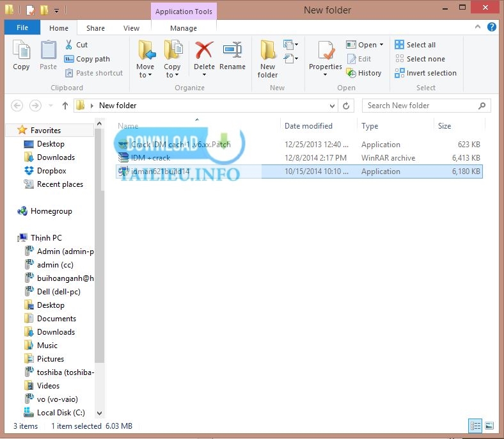
Task: Open the New item dropdown icon
Action: [290, 45]
